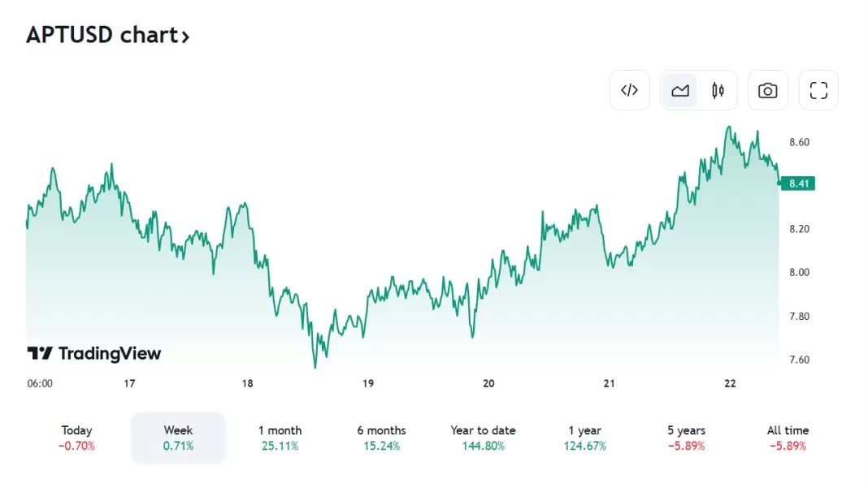Open the APTUSD chart heading link
Viewport: 868px width, 488px height.
click(x=102, y=36)
